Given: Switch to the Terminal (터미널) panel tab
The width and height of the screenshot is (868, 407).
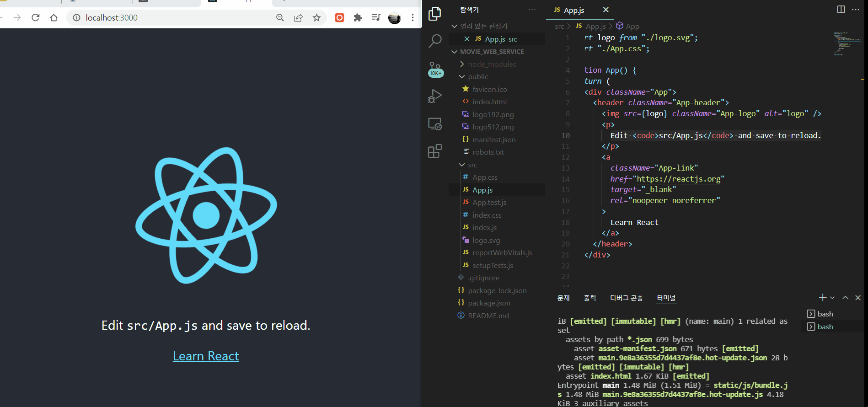Looking at the screenshot, I should (666, 298).
